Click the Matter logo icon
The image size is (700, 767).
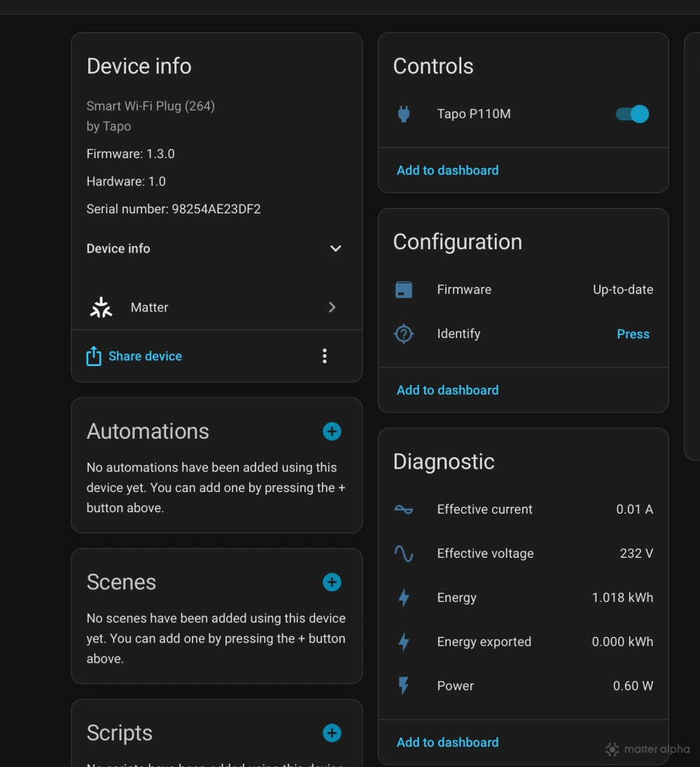[101, 307]
